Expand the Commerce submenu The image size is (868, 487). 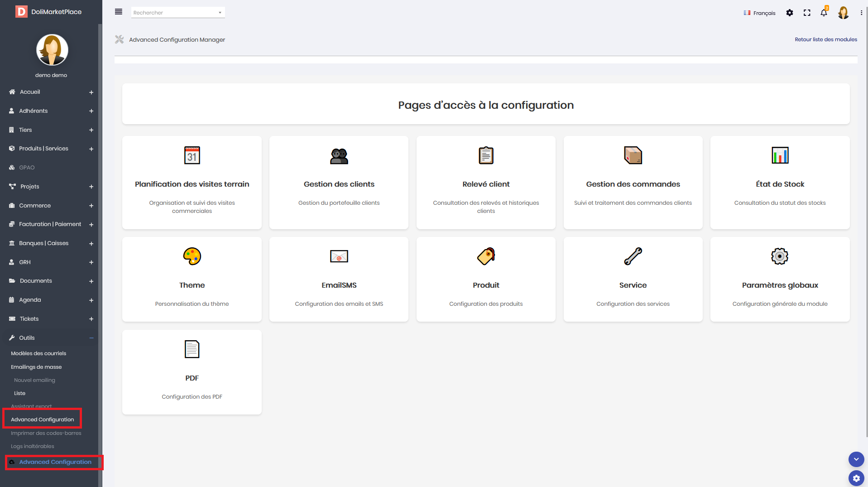point(91,206)
